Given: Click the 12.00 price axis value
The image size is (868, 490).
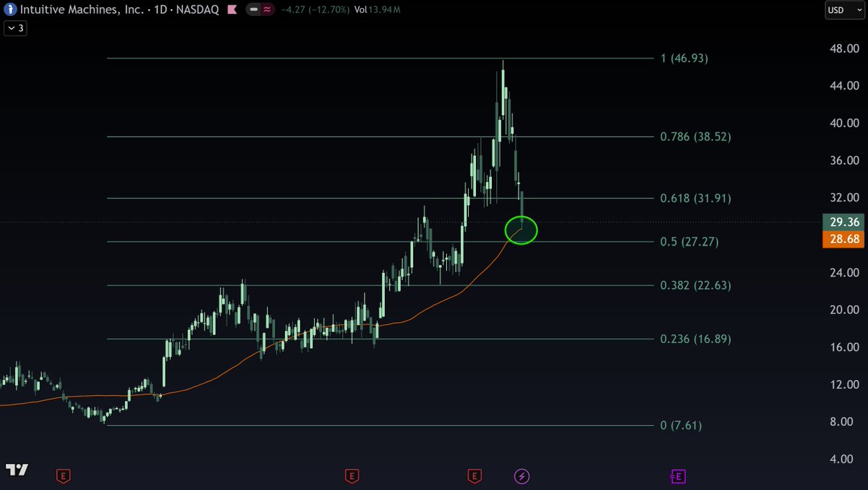Looking at the screenshot, I should (x=844, y=384).
